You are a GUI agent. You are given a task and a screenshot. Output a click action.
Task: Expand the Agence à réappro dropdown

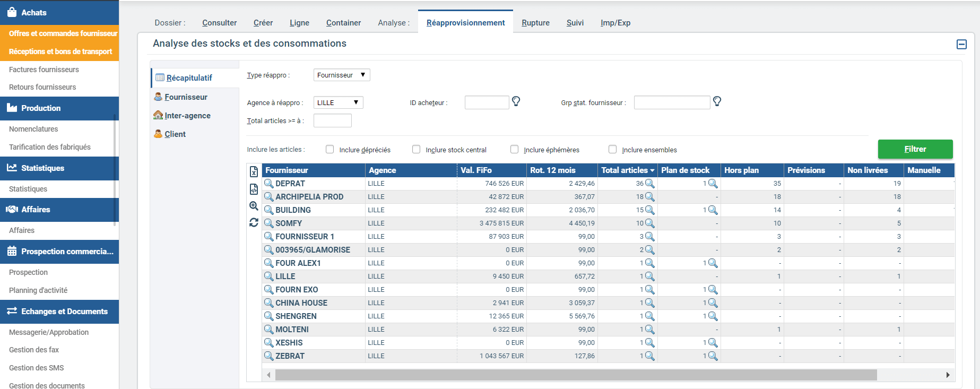pyautogui.click(x=338, y=102)
